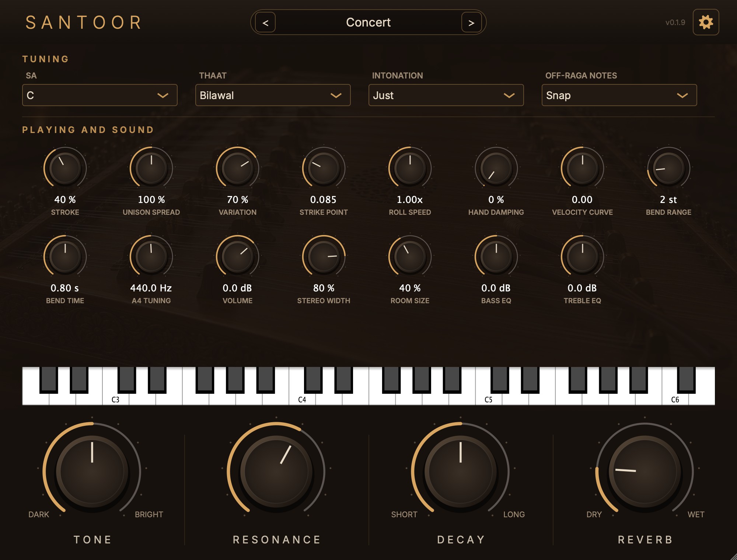Click the Roll Speed knob
This screenshot has width=737, height=560.
[x=410, y=168]
